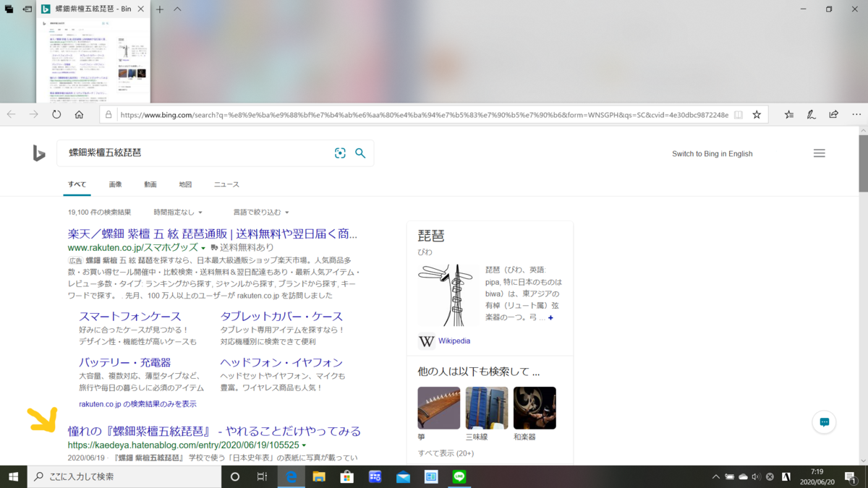Open Task View on the taskbar

(x=263, y=477)
